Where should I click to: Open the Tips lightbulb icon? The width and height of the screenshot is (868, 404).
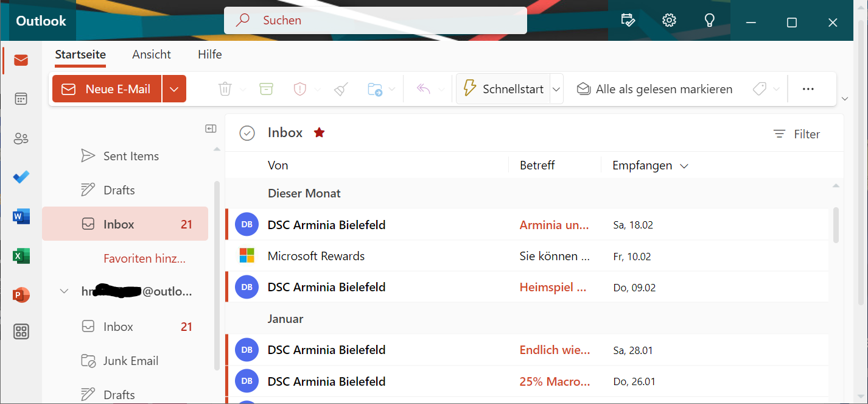[x=709, y=20]
